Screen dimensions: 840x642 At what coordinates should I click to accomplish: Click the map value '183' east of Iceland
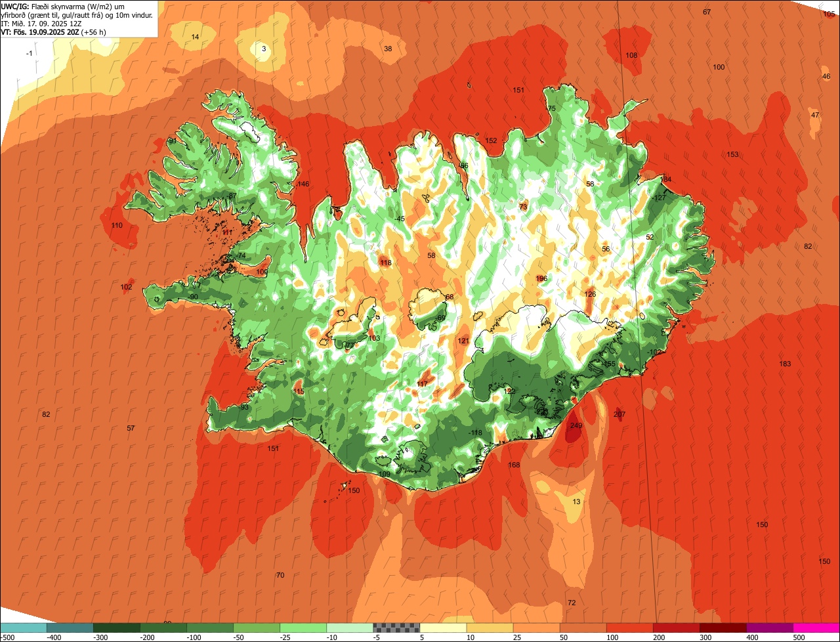click(785, 364)
